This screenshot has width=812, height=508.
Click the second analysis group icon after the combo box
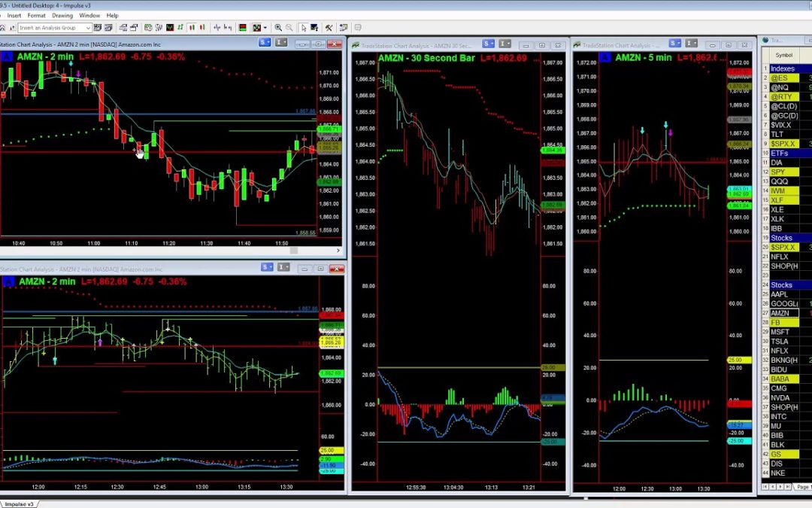pyautogui.click(x=108, y=28)
